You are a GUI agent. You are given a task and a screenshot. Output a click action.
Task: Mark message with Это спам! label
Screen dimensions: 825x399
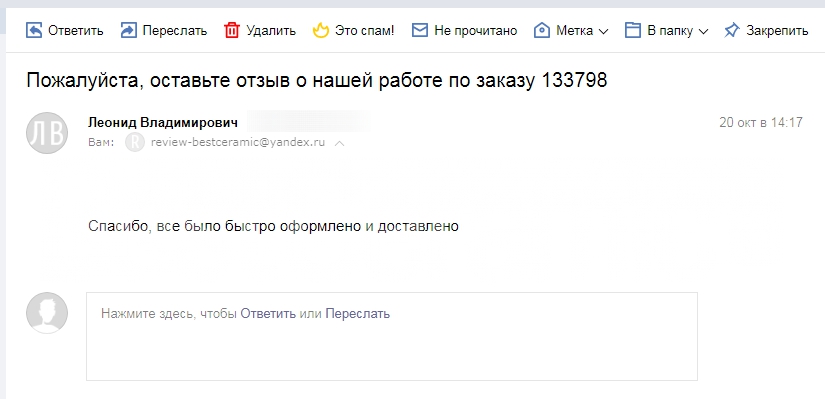coord(365,31)
